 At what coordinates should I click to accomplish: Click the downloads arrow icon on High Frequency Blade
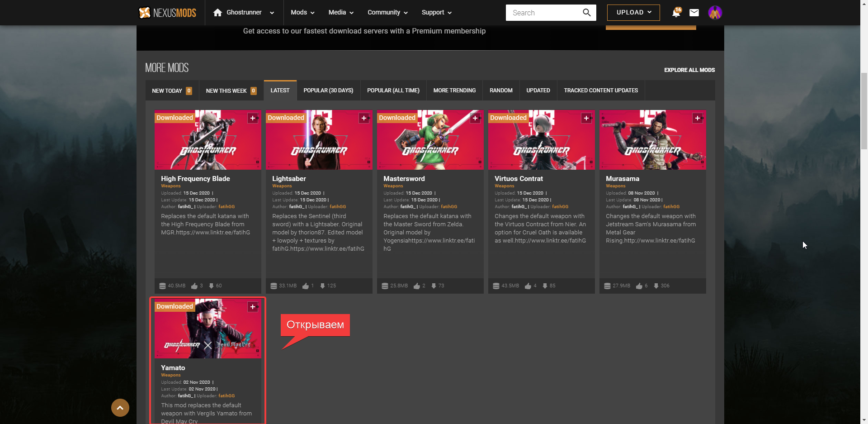coord(211,286)
